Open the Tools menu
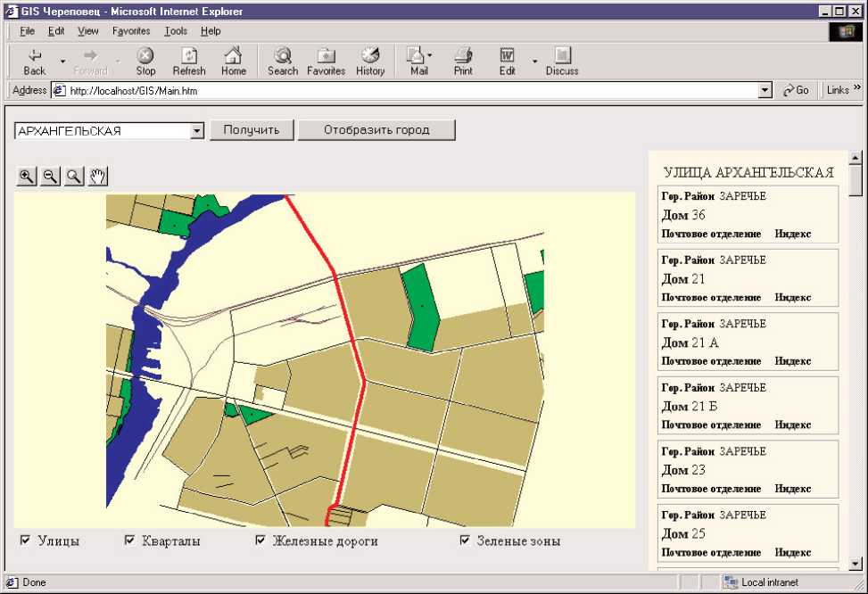868x594 pixels. (176, 31)
